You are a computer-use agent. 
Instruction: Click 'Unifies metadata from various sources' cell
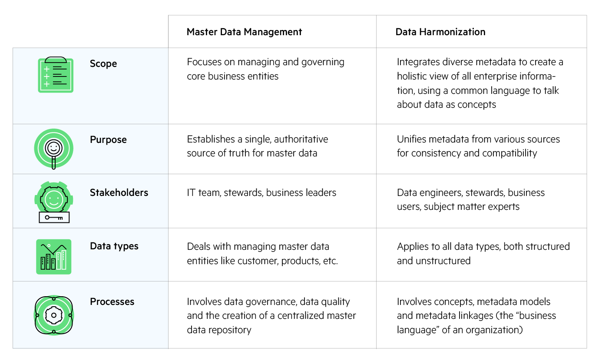(478, 146)
